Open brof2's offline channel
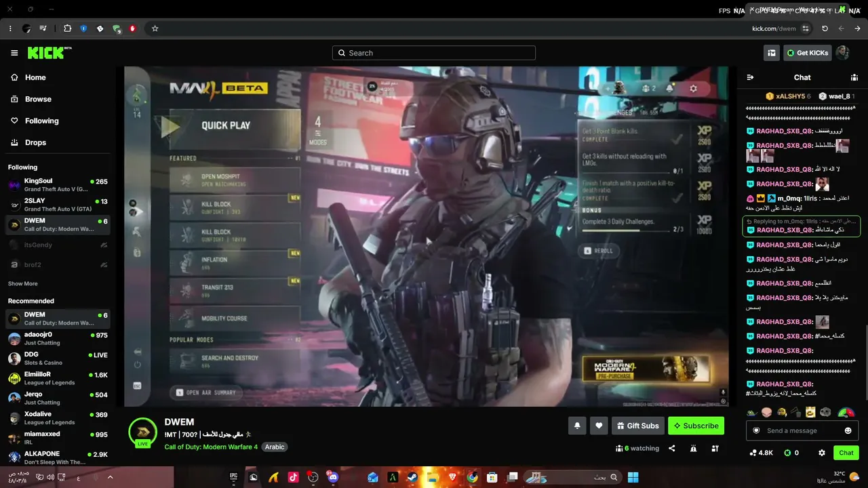 point(58,264)
